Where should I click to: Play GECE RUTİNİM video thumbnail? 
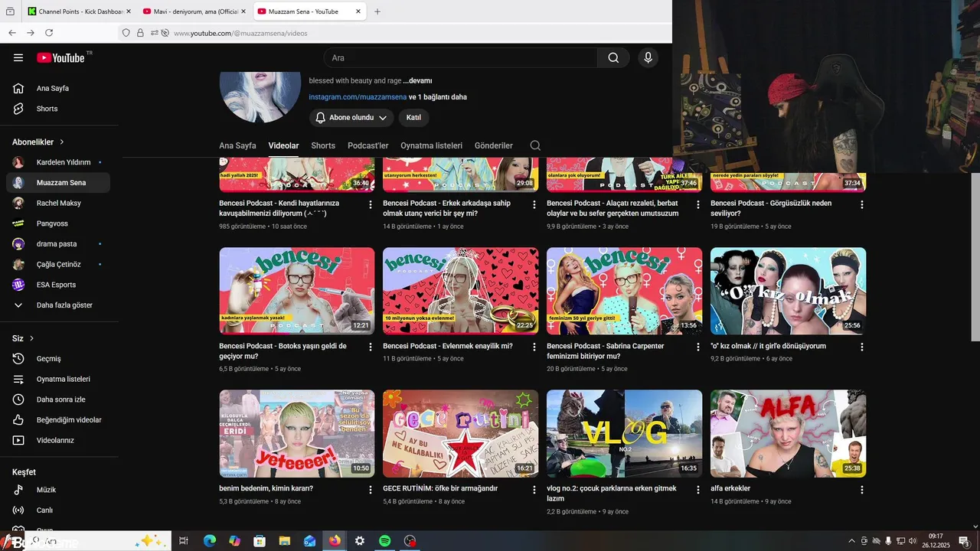tap(460, 433)
